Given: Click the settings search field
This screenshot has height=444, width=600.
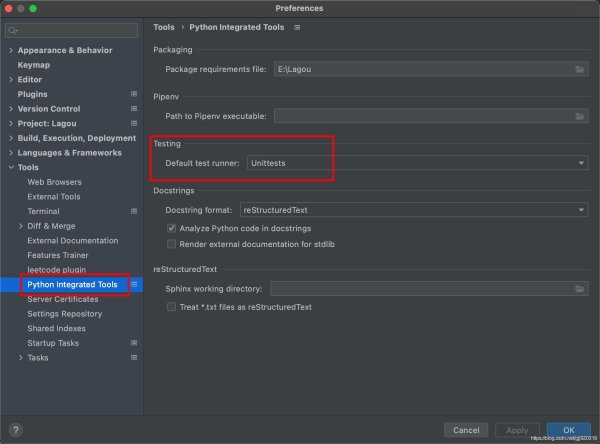Looking at the screenshot, I should point(72,29).
